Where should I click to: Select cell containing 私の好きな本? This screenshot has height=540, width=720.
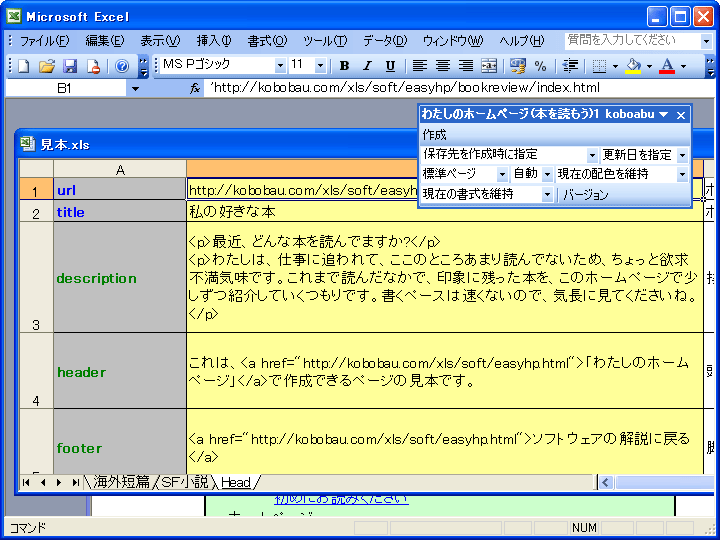[x=444, y=211]
